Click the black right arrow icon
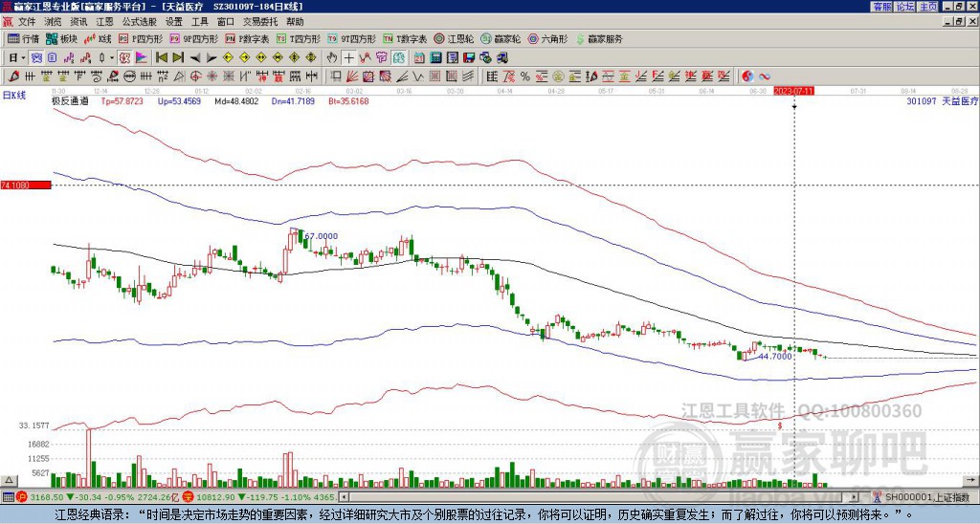The height and width of the screenshot is (524, 980). coord(212,58)
